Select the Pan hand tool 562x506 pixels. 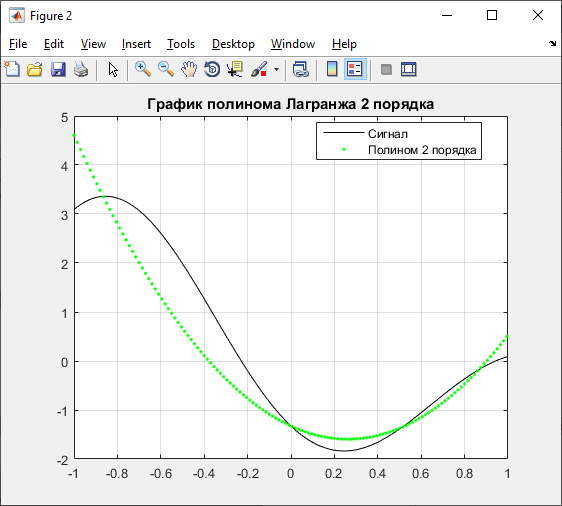[189, 69]
